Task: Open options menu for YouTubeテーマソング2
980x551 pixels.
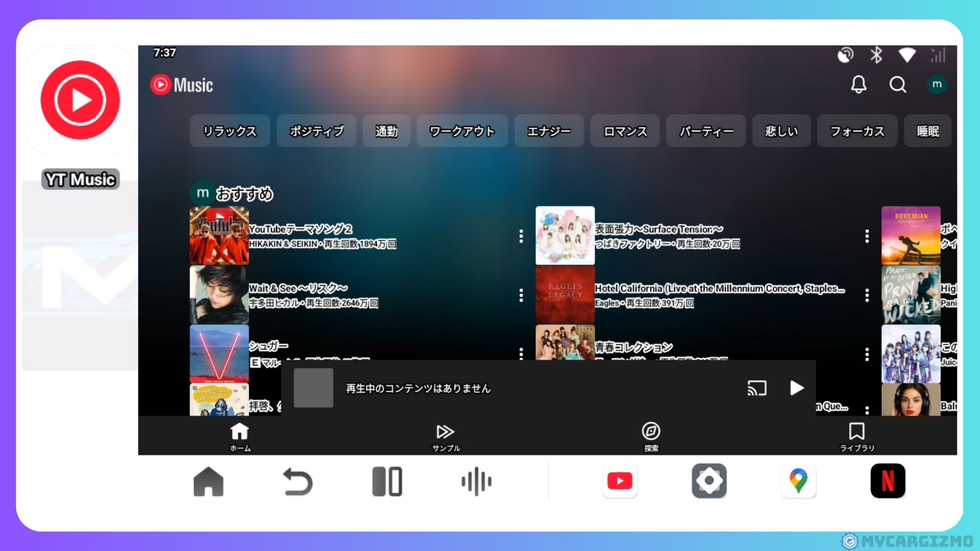Action: pyautogui.click(x=521, y=236)
